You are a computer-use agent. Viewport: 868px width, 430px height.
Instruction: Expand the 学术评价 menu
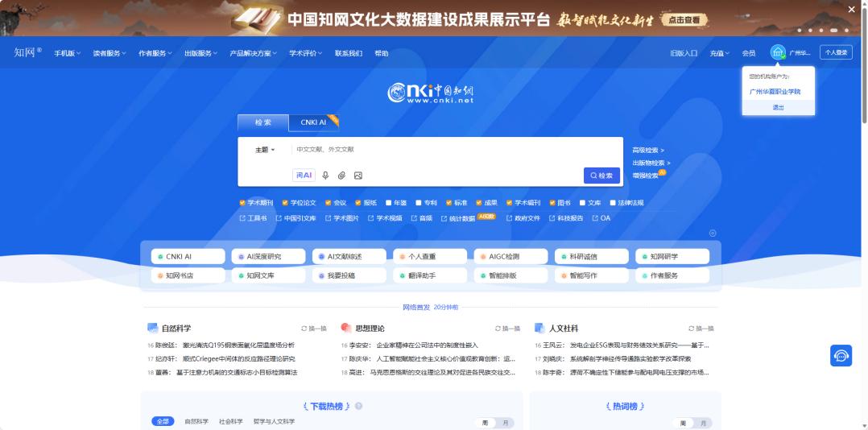[x=306, y=54]
